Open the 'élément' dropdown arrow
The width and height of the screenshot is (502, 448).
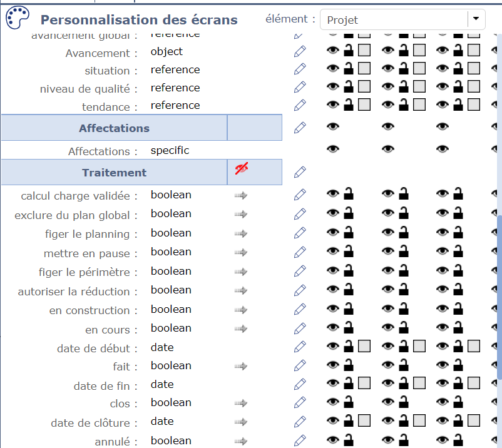(476, 19)
